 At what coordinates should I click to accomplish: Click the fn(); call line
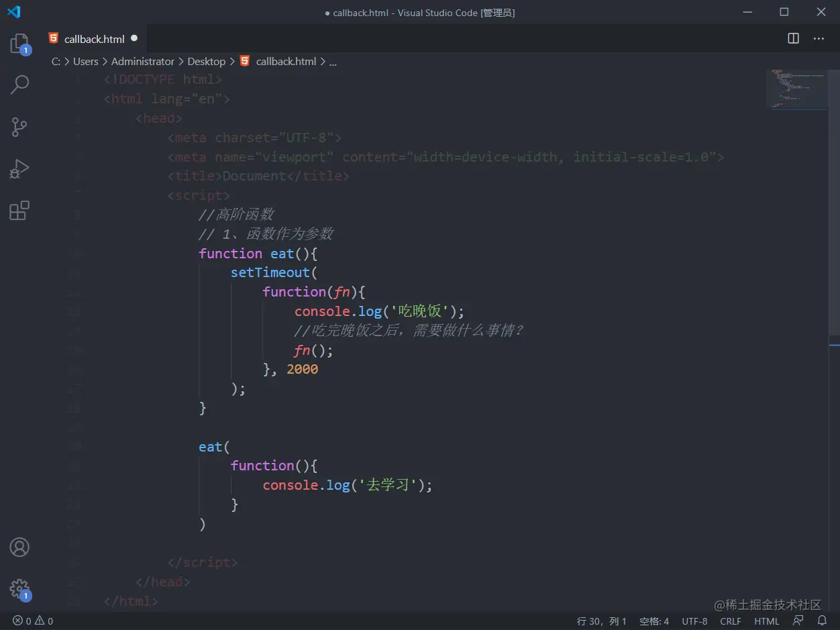coord(313,350)
